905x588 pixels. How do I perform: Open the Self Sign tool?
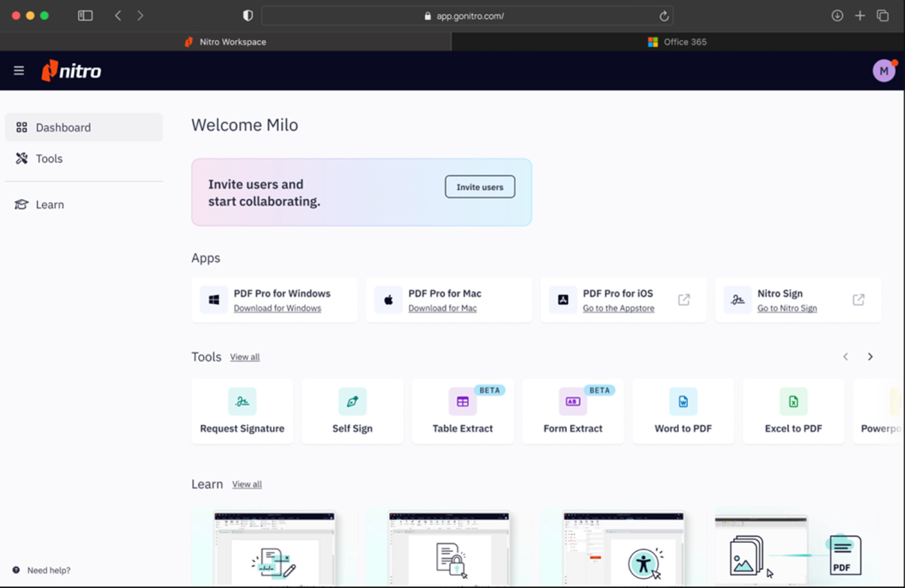352,411
